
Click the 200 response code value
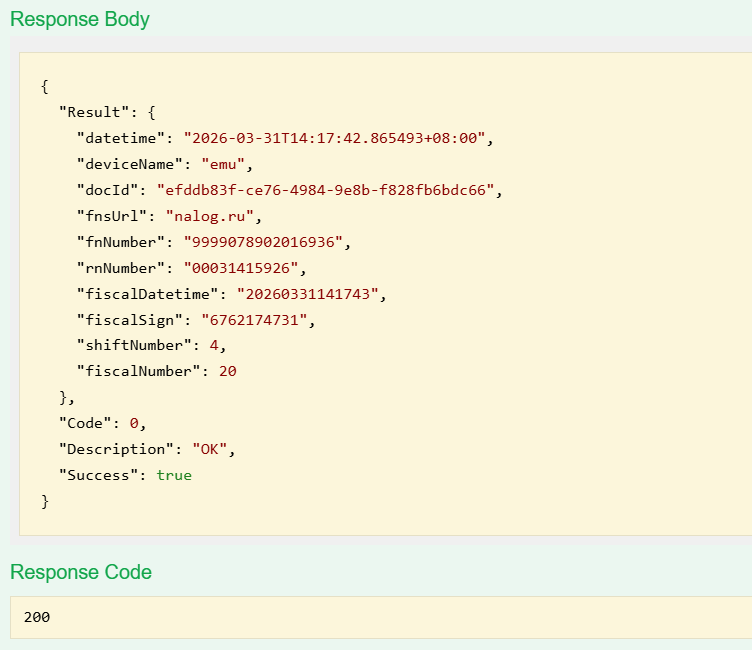(x=37, y=617)
